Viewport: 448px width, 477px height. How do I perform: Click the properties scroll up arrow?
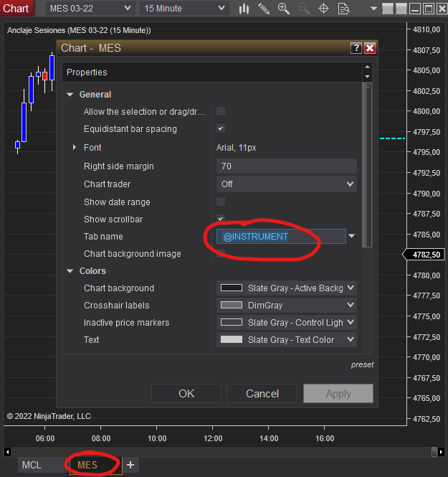[x=368, y=67]
